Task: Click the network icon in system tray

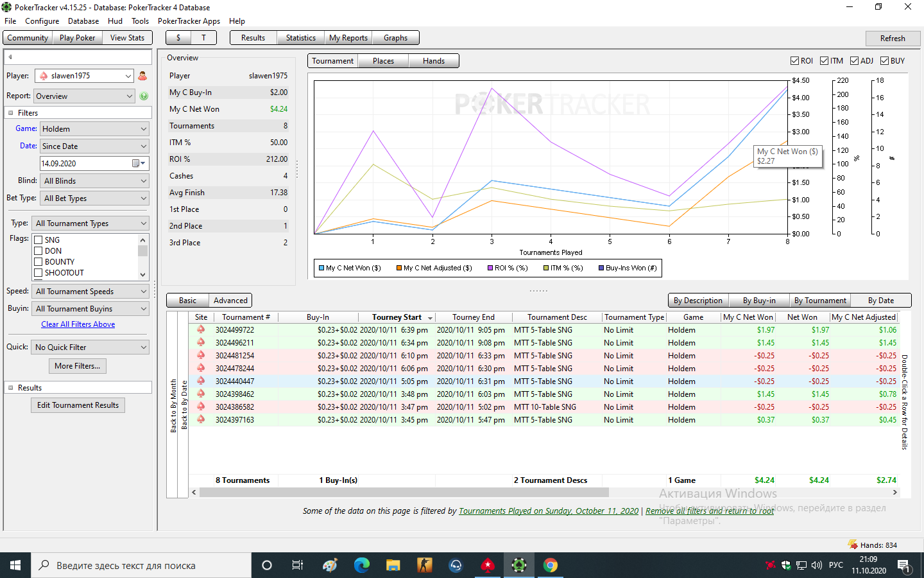Action: [x=801, y=565]
